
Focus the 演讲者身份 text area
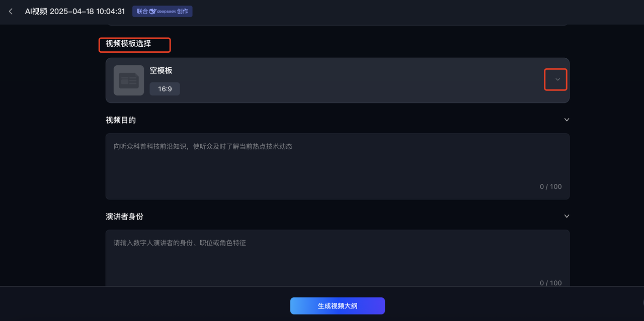point(338,258)
